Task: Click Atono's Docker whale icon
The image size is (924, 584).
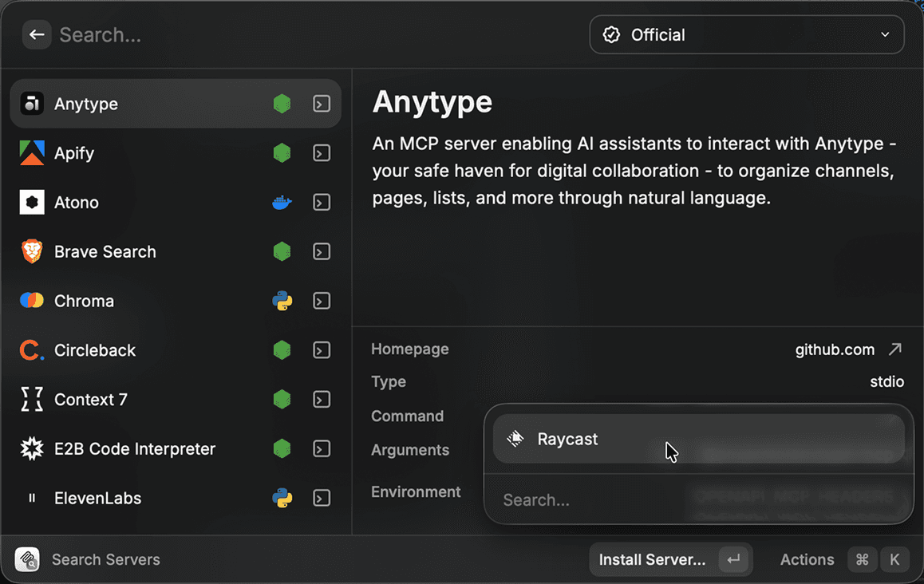Action: click(x=282, y=202)
